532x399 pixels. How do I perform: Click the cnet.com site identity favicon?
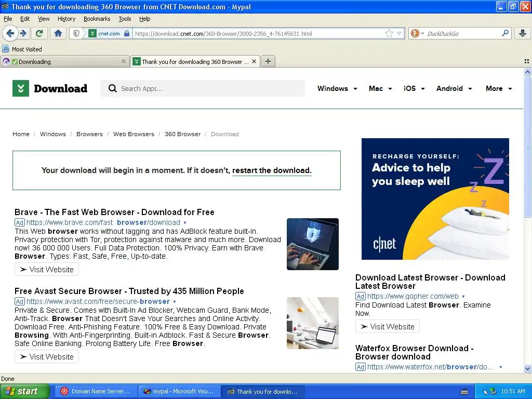[x=92, y=33]
